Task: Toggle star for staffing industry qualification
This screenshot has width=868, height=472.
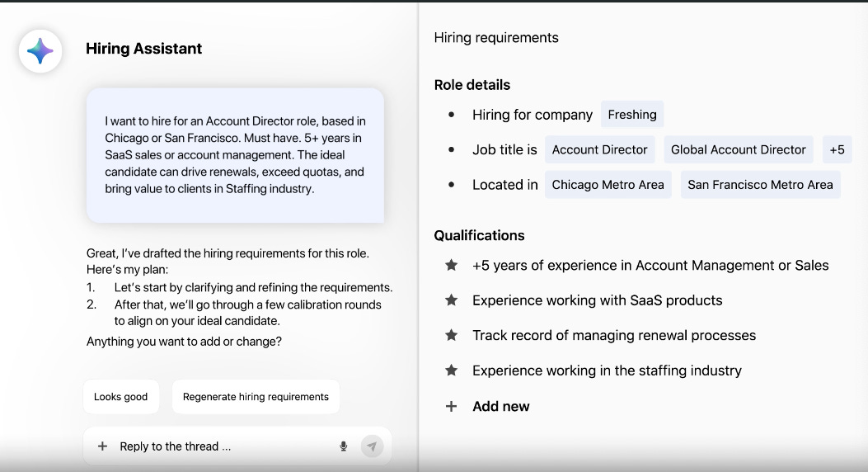Action: point(451,370)
